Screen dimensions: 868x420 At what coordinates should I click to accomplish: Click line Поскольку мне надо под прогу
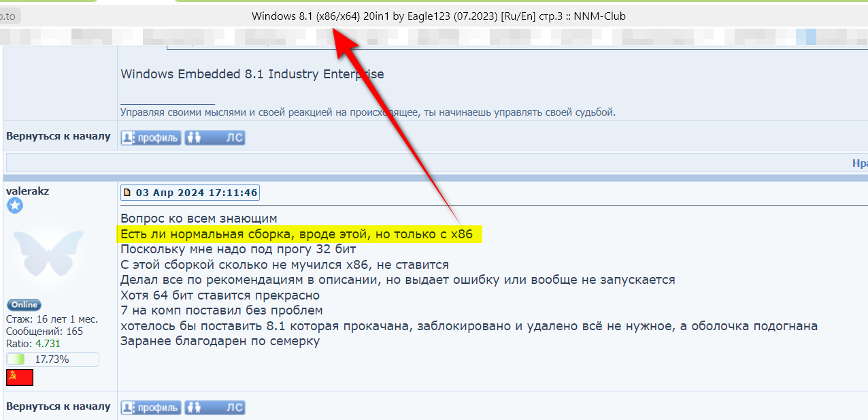click(238, 249)
